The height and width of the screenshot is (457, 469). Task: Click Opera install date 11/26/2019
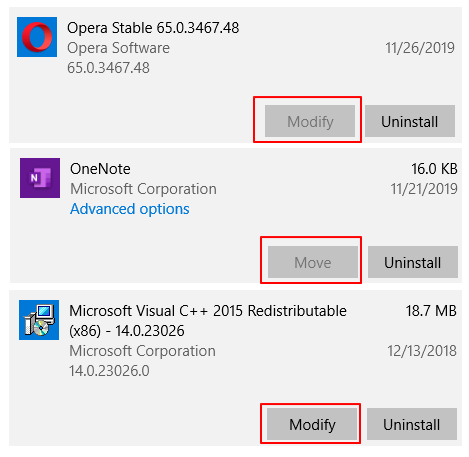pyautogui.click(x=420, y=48)
